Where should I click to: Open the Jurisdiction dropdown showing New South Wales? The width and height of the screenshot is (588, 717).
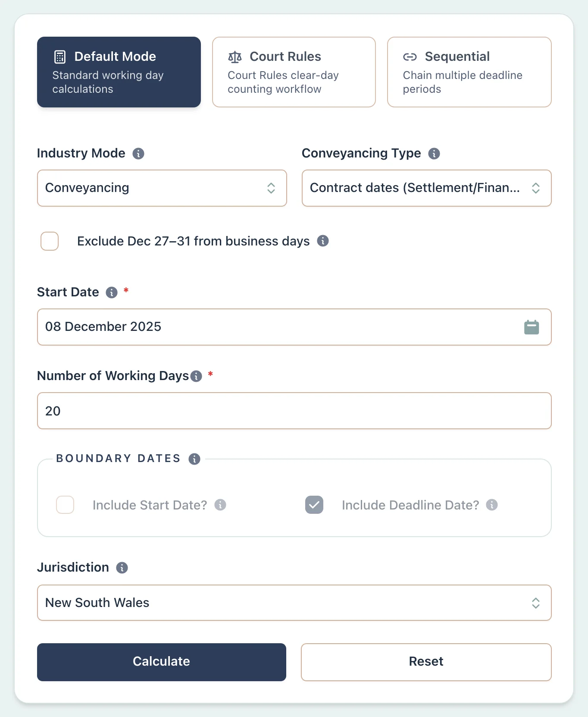[x=294, y=603]
